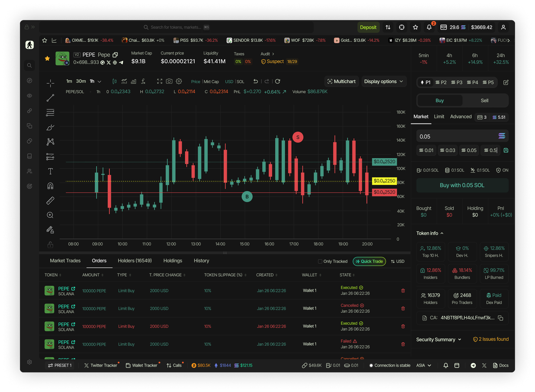Viewport: 535px width, 392px height.
Task: Click the chart screenshot camera icon
Action: (x=169, y=81)
